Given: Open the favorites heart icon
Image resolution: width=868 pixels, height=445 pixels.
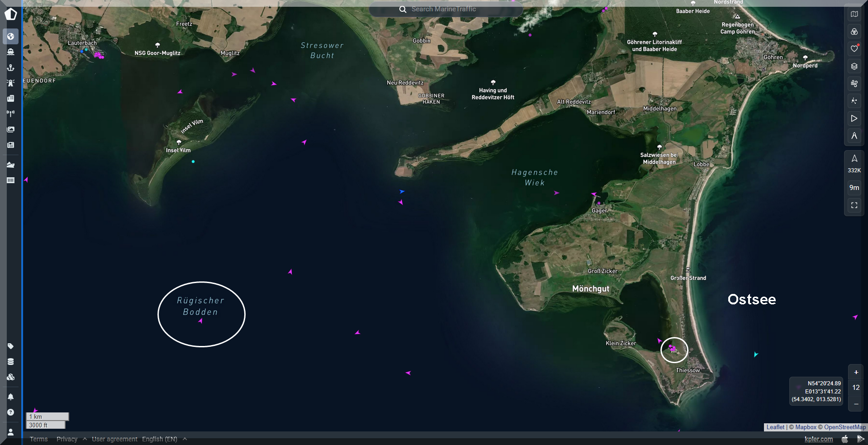Looking at the screenshot, I should click(x=854, y=49).
